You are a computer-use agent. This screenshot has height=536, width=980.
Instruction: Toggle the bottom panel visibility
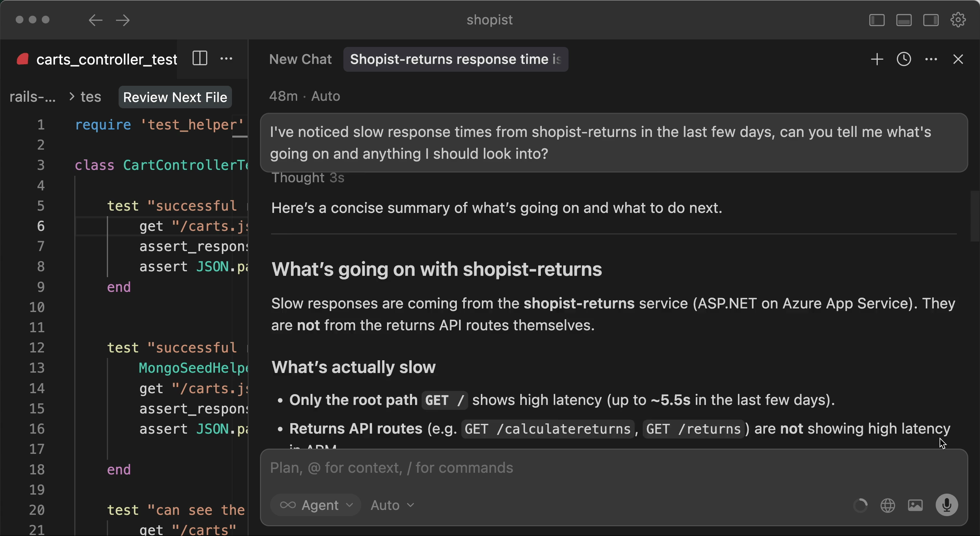[904, 20]
